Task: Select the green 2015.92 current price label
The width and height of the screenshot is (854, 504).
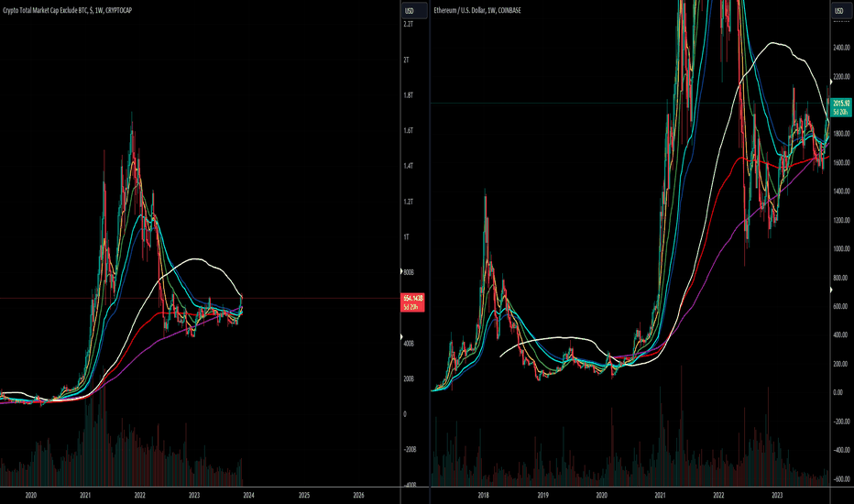Action: click(841, 107)
